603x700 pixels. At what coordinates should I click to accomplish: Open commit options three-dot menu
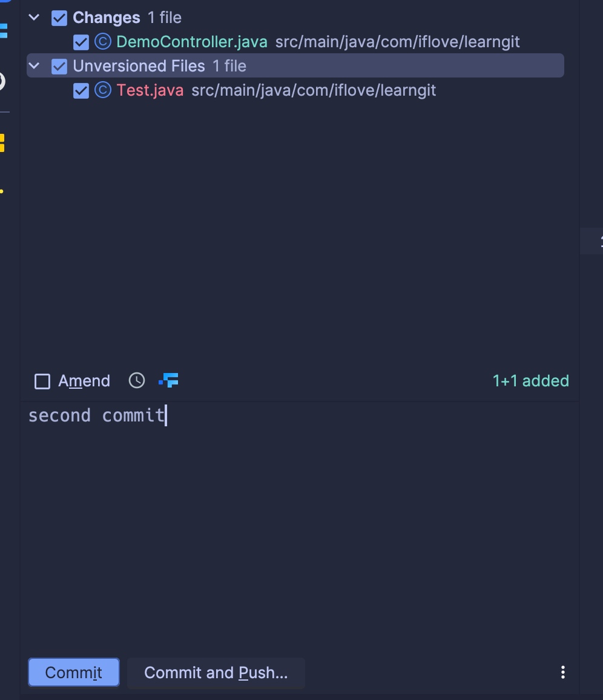pos(563,672)
